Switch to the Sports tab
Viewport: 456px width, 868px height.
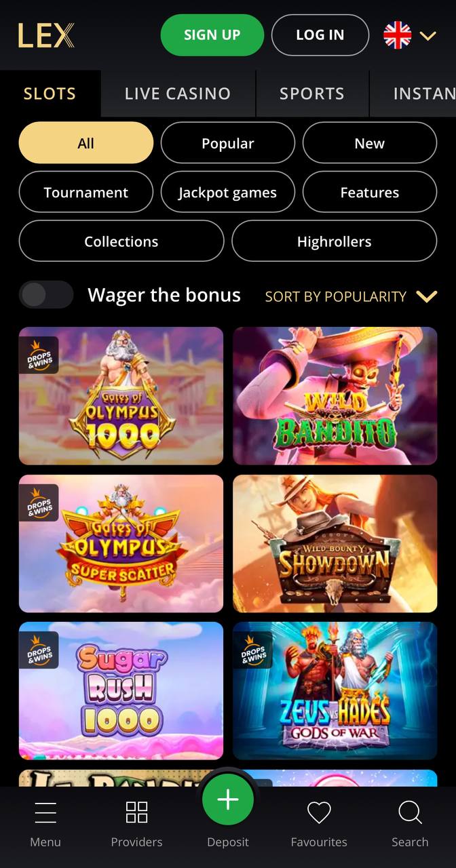pyautogui.click(x=312, y=94)
